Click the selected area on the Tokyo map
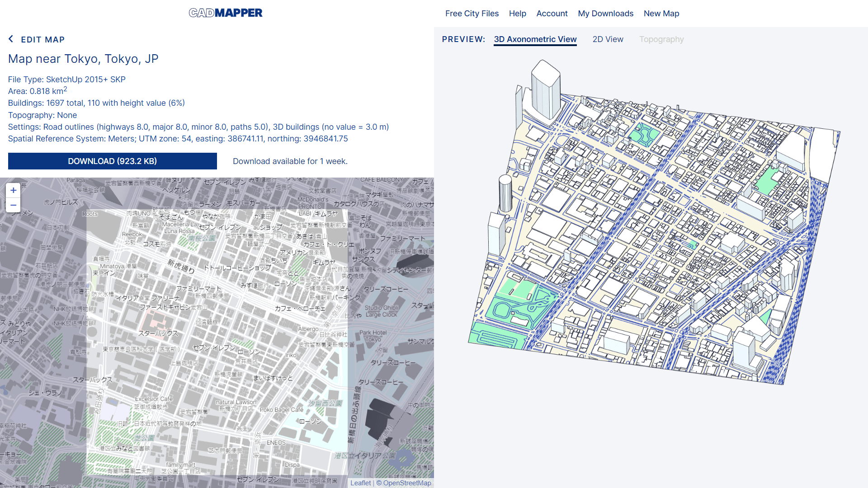Screen dimensions: 868x488 tap(217, 342)
